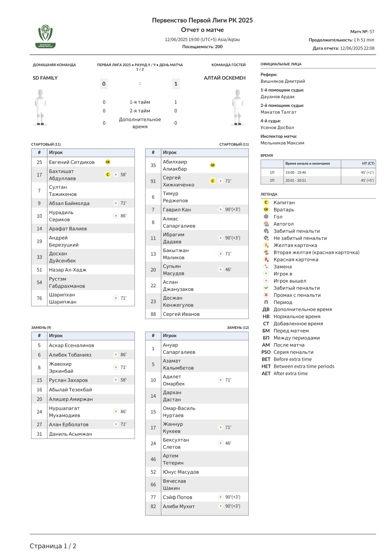This screenshot has height=555, width=392.
Task: Click the home team final score box
Action: 104,84
